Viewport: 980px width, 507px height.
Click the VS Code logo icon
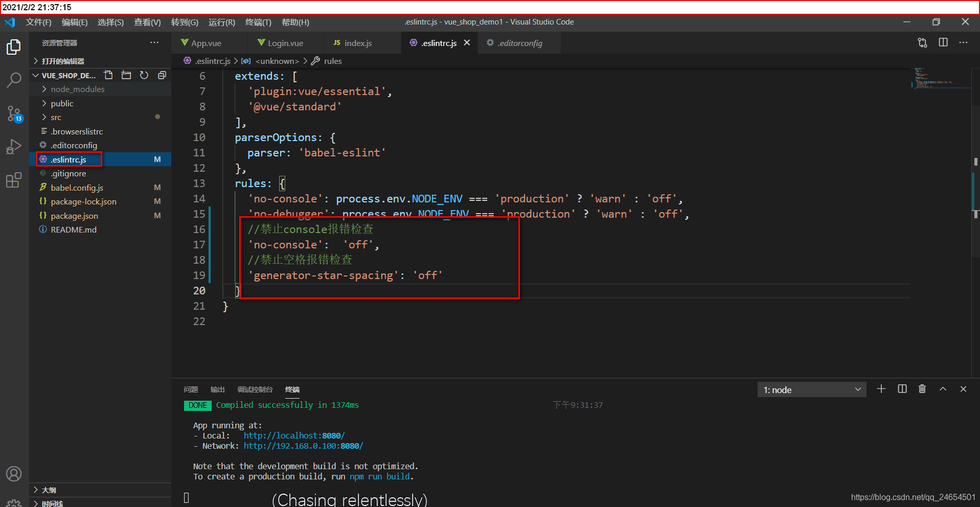point(10,22)
